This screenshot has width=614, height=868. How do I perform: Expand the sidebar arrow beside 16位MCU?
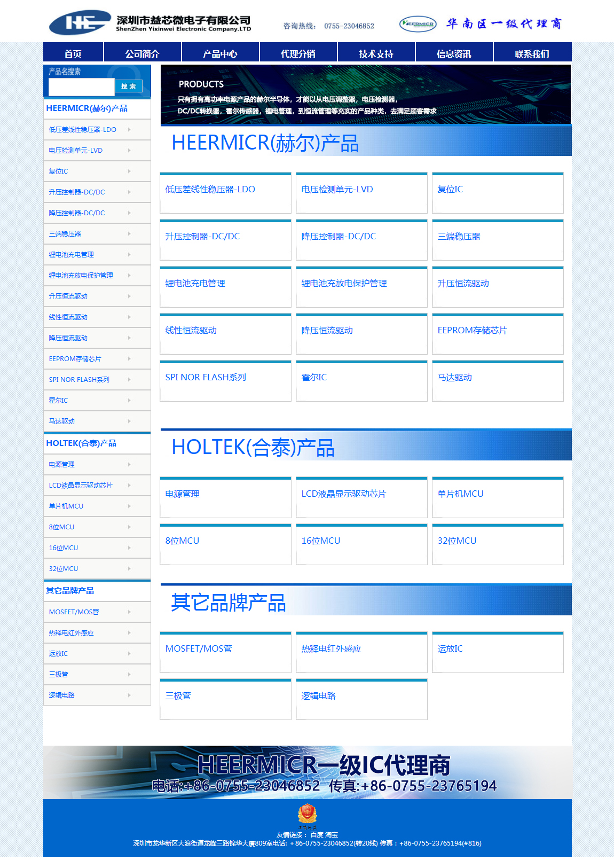pyautogui.click(x=129, y=548)
